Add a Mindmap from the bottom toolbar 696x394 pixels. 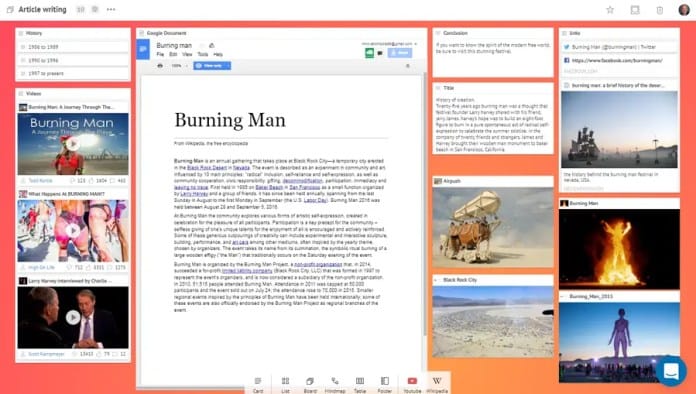(335, 384)
